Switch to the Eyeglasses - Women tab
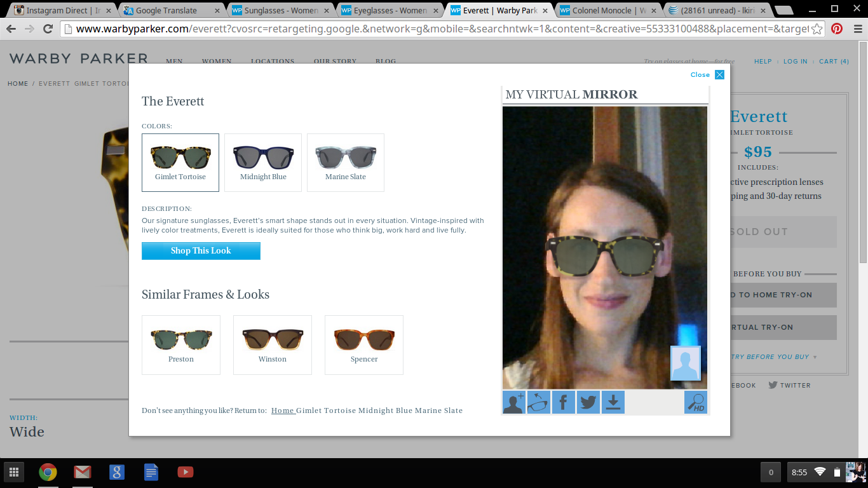Image resolution: width=868 pixels, height=488 pixels. pyautogui.click(x=390, y=10)
